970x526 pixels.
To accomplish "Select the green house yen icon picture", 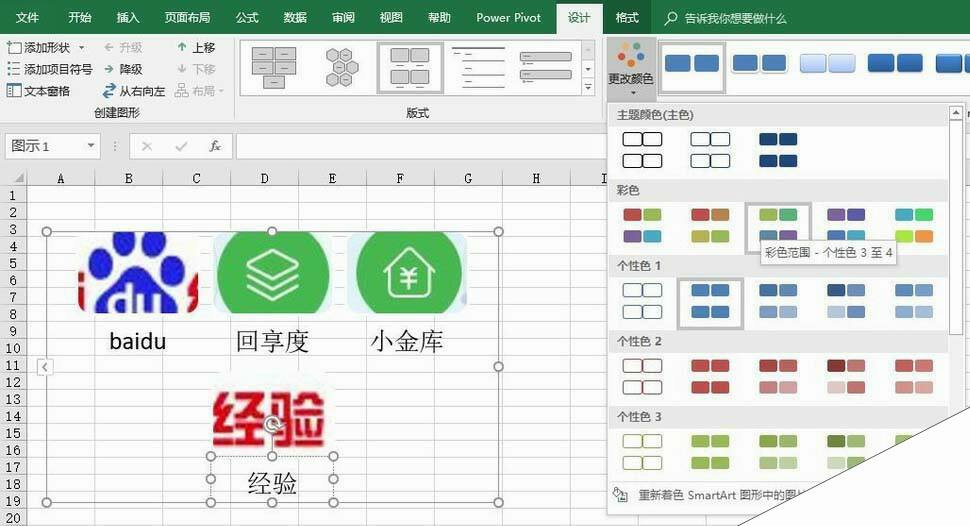I will coord(407,272).
